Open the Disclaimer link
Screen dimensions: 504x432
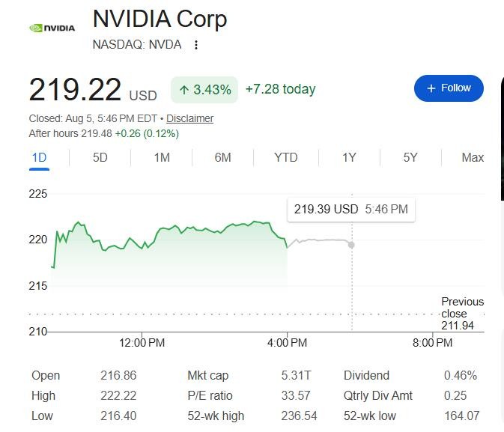tap(189, 118)
